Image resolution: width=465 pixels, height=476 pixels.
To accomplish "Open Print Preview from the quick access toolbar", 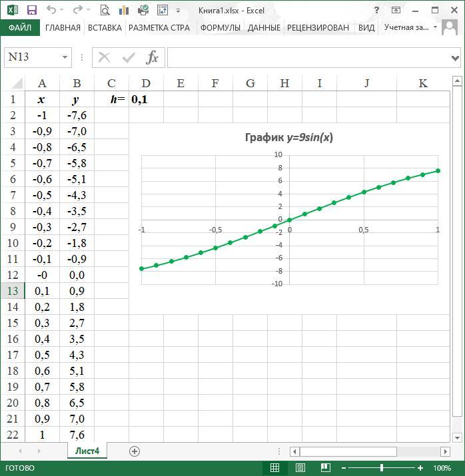I will tap(105, 11).
